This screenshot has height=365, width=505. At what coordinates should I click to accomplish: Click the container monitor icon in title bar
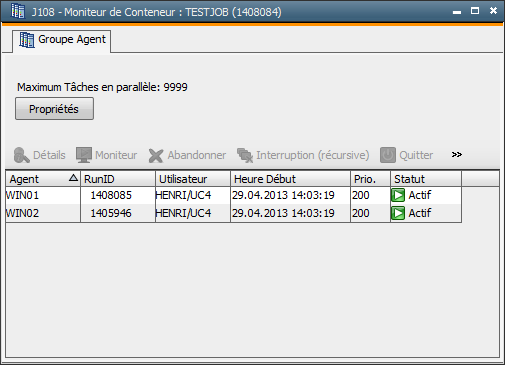[18, 11]
